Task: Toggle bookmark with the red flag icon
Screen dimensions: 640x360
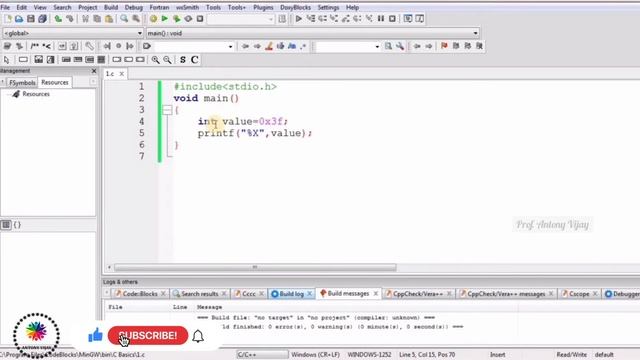Action: click(x=444, y=46)
